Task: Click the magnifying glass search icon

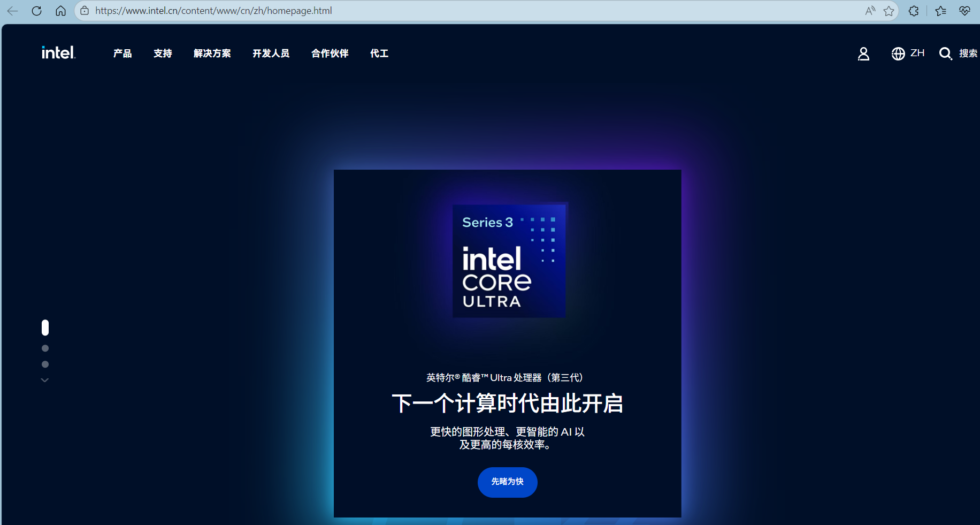Action: tap(945, 54)
